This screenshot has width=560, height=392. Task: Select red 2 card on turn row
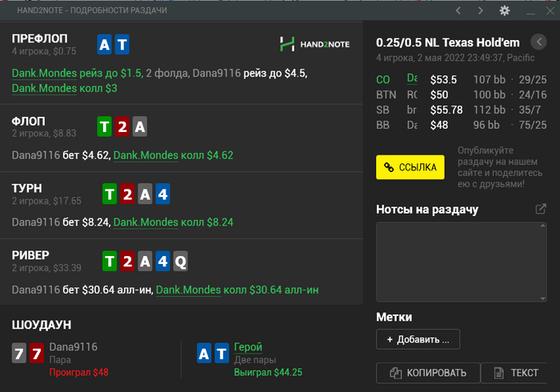127,194
